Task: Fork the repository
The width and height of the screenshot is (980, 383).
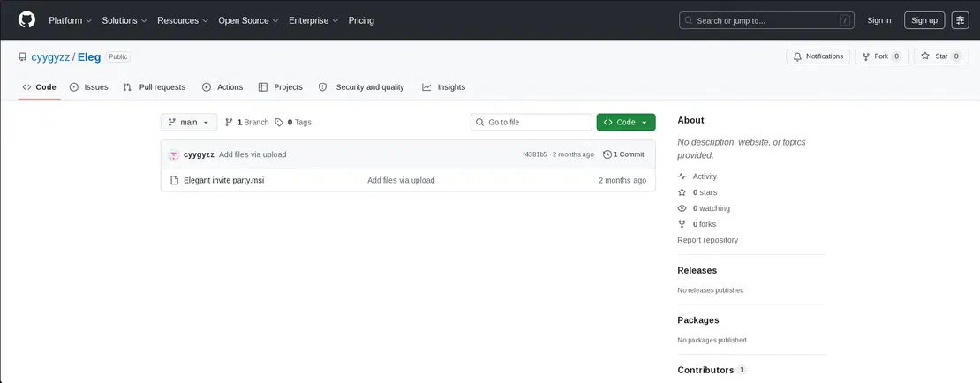Action: (x=881, y=56)
